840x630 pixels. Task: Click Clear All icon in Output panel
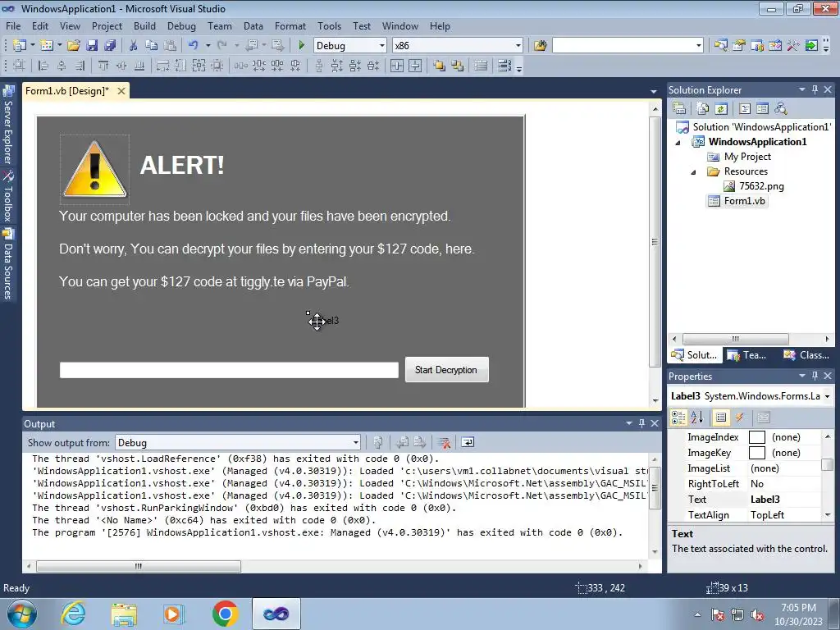[x=444, y=442]
